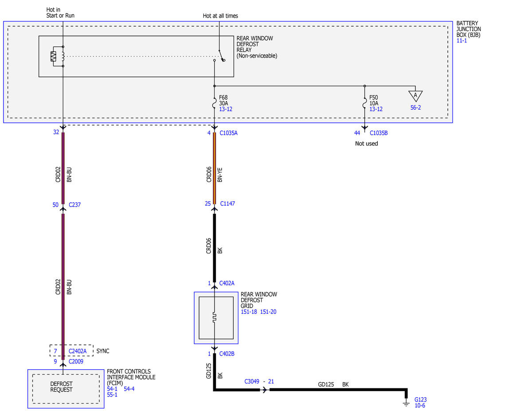Follow the 151-20 defrost grid reference
Image resolution: width=532 pixels, height=411 pixels.
(x=268, y=312)
